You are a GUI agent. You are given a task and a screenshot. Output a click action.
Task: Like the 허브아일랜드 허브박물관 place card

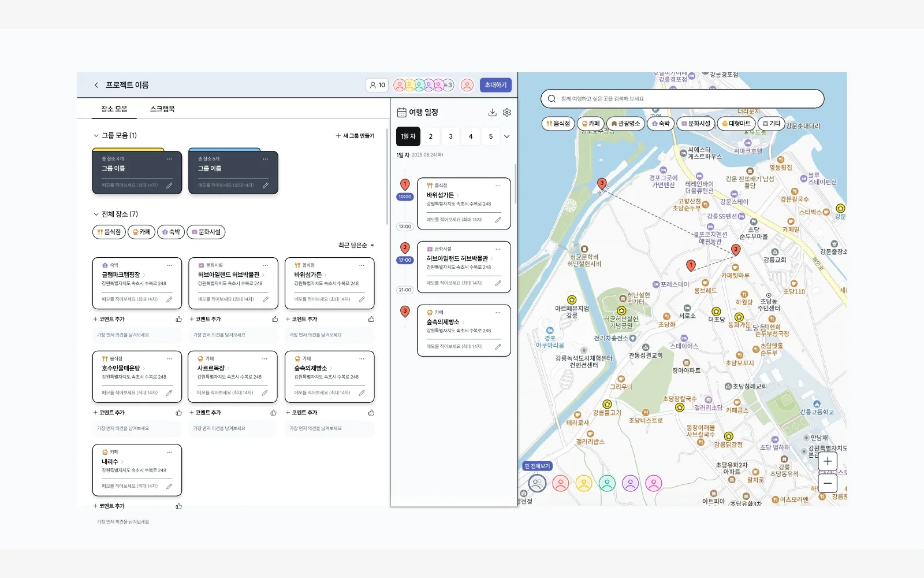point(275,319)
